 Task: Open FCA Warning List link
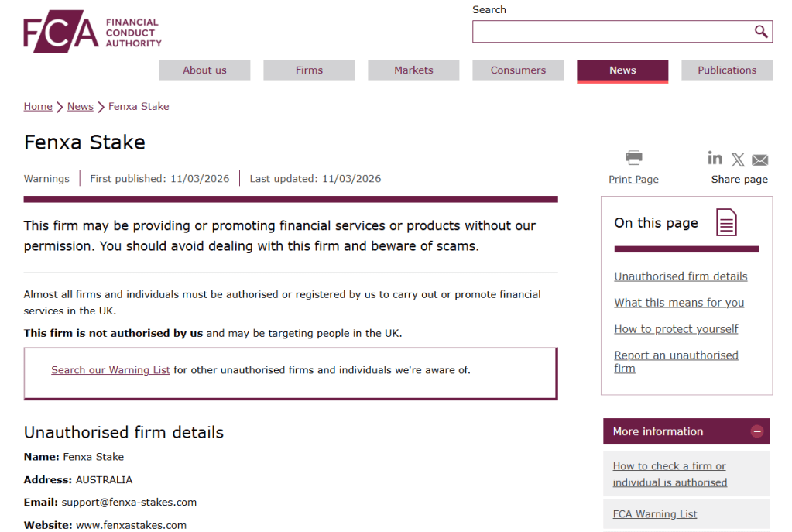(x=655, y=514)
